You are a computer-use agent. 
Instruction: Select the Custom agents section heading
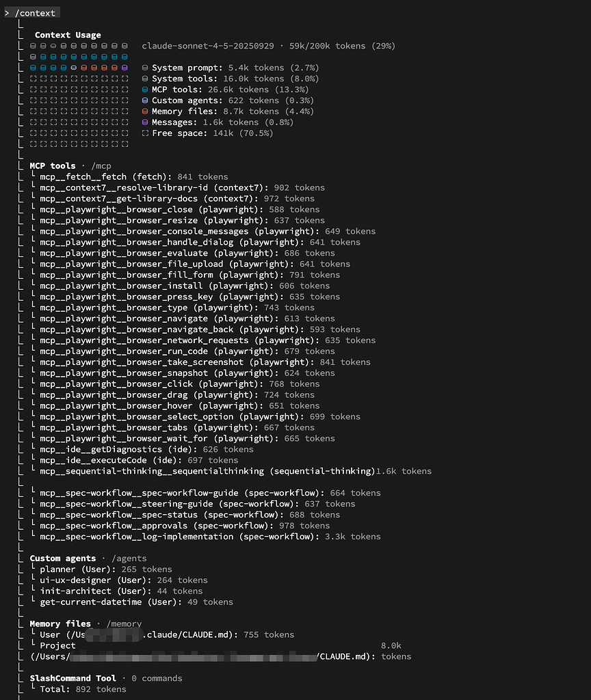tap(62, 558)
